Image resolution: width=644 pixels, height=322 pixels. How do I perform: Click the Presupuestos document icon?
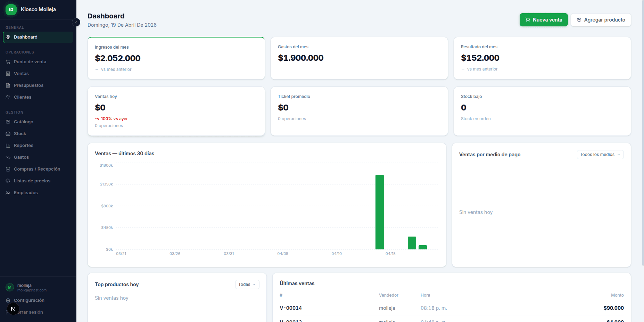[8, 85]
